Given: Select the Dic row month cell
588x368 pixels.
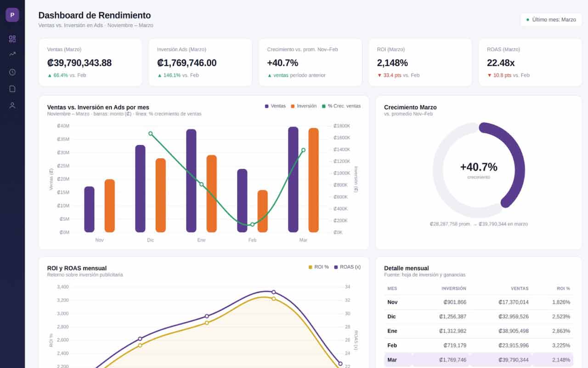Looking at the screenshot, I should tap(391, 316).
